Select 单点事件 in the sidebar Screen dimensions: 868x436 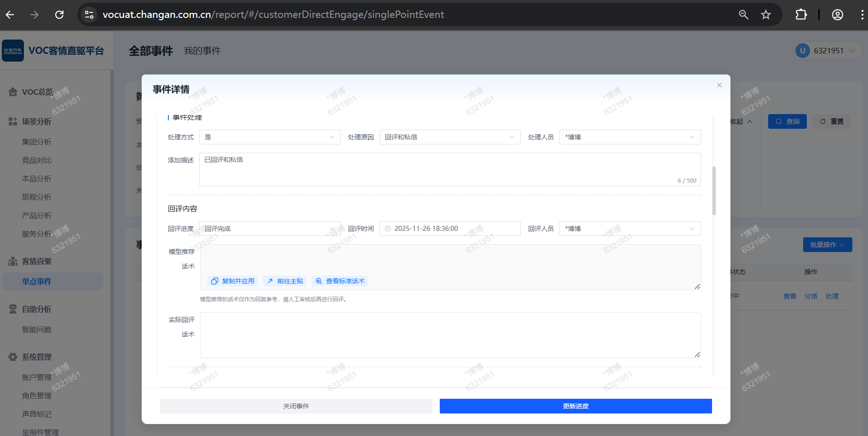tap(37, 281)
